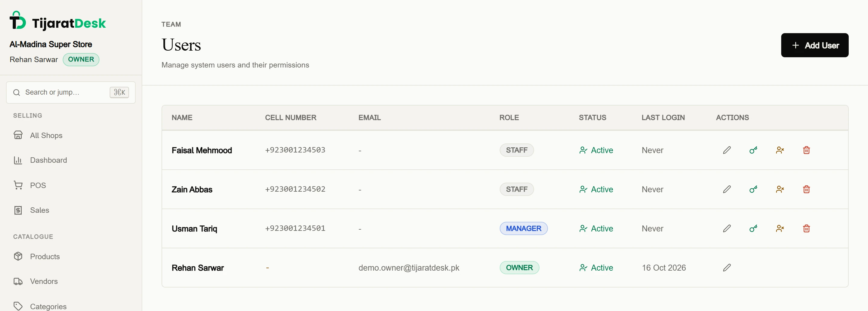Deactivate Zain Abbas using user-x icon
This screenshot has width=868, height=311.
[x=780, y=189]
